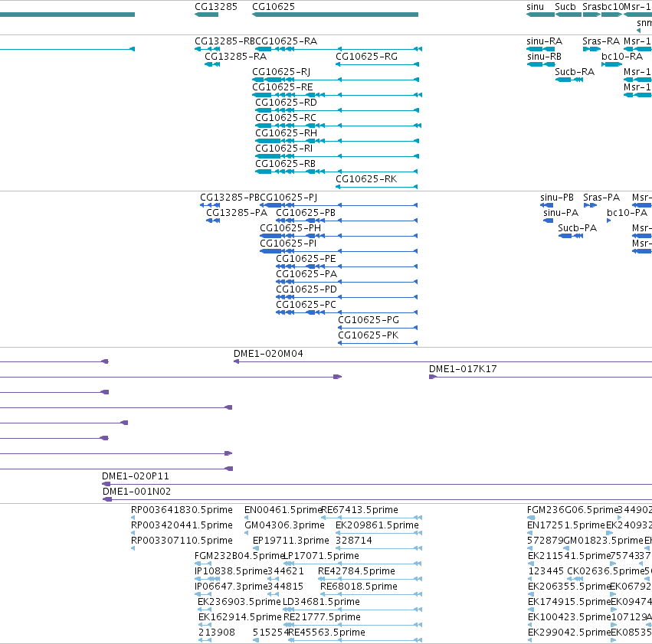Select the Sras-RA transcript
Screen dimensions: 652x644
click(601, 41)
